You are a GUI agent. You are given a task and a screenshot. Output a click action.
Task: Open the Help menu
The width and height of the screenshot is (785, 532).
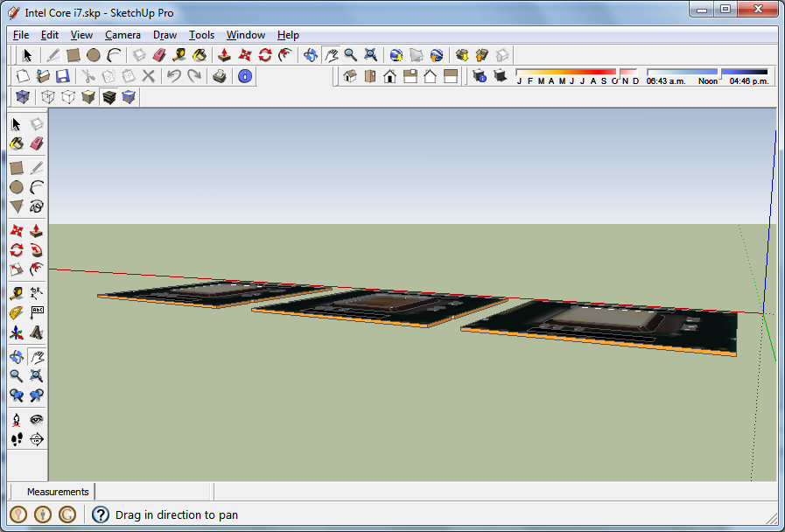click(288, 35)
